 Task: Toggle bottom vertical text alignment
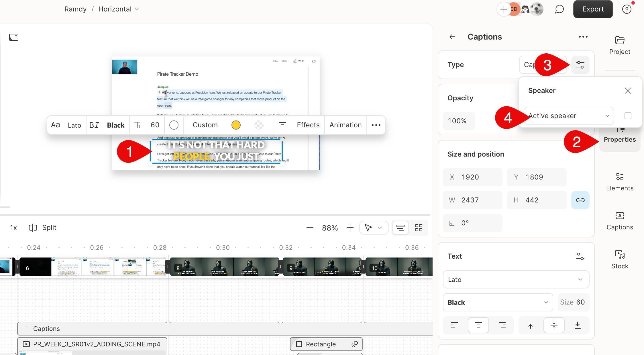pyautogui.click(x=578, y=325)
